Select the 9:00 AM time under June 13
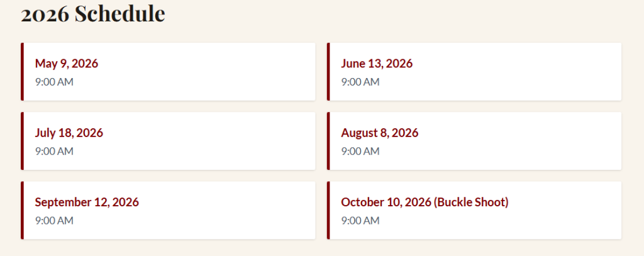The height and width of the screenshot is (256, 644). click(x=360, y=82)
